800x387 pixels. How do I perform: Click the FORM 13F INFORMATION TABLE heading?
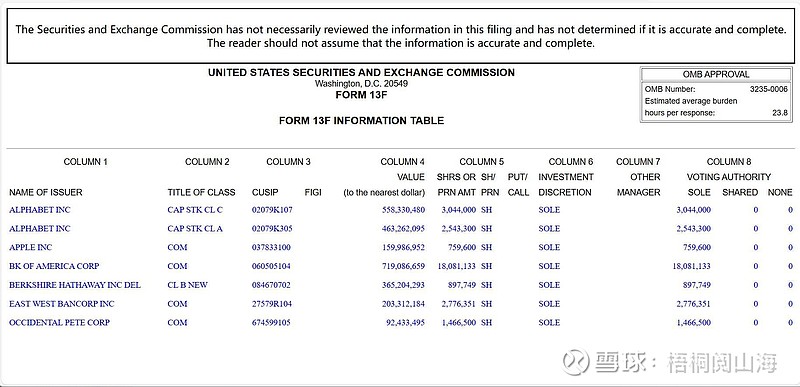click(x=361, y=121)
